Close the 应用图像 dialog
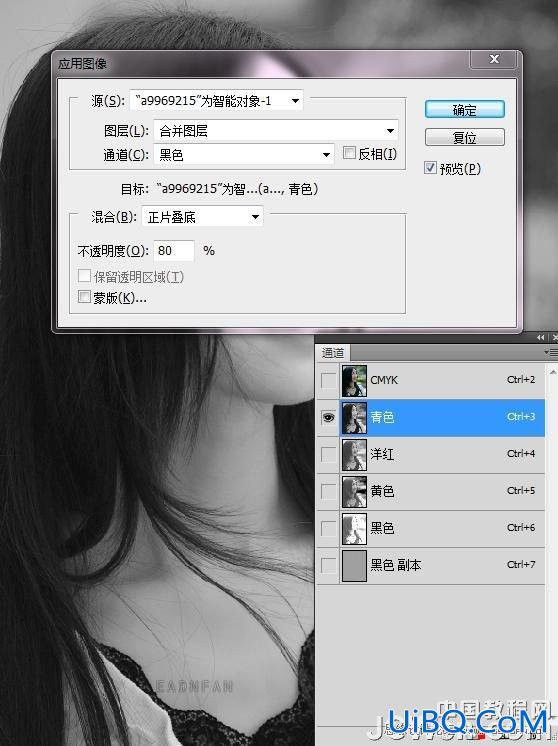558x746 pixels. (x=494, y=59)
